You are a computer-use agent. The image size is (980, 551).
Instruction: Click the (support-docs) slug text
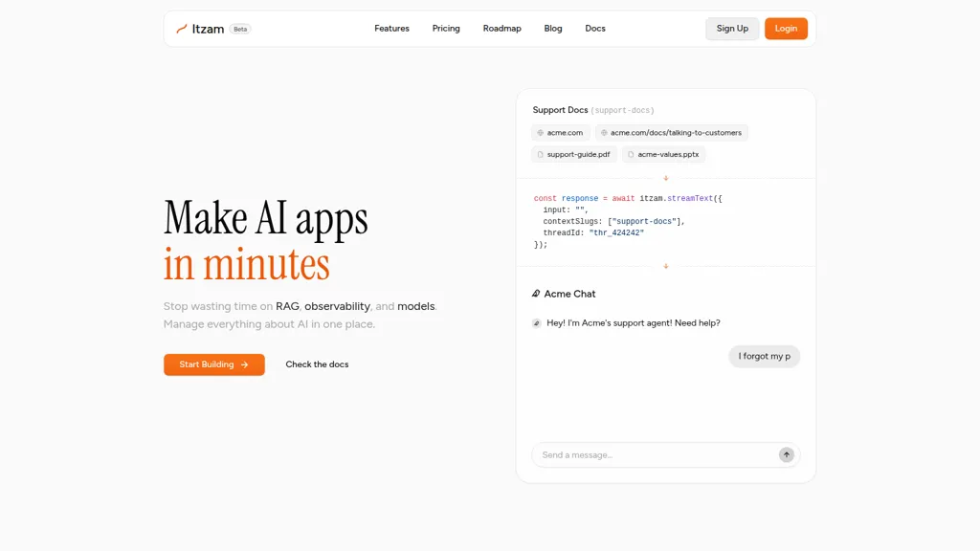622,110
